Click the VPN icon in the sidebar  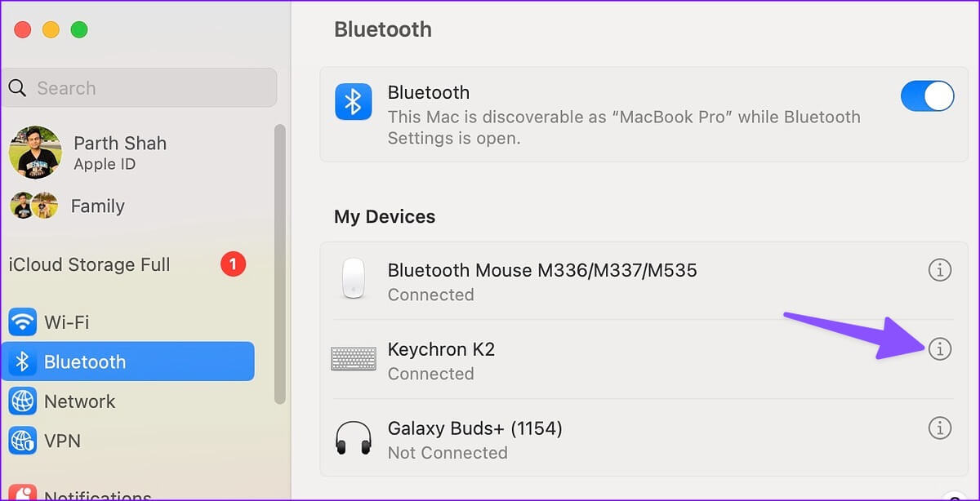[x=23, y=441]
